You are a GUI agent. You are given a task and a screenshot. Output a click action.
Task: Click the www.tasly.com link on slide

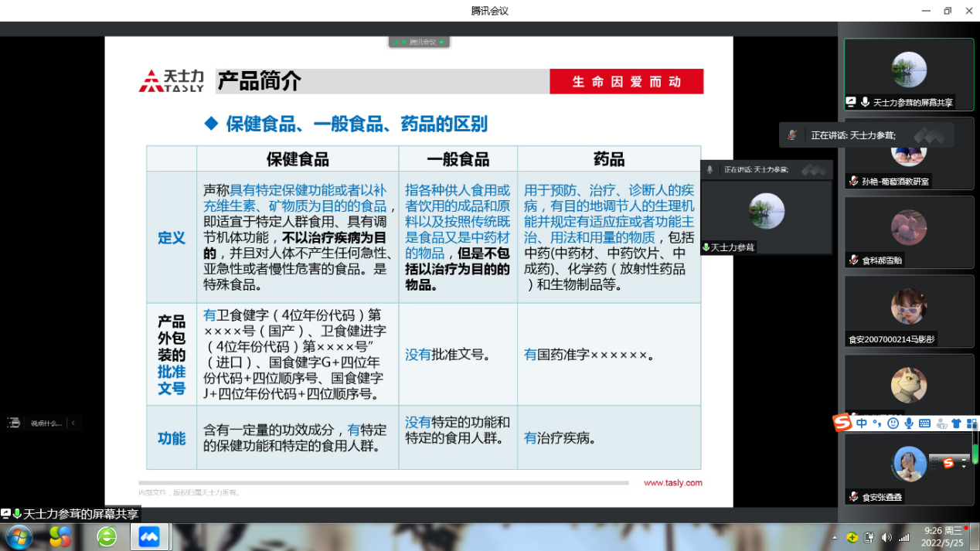(672, 483)
